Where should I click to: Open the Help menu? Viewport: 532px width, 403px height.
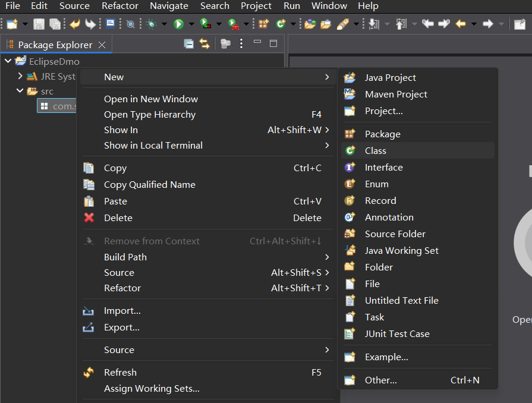368,6
